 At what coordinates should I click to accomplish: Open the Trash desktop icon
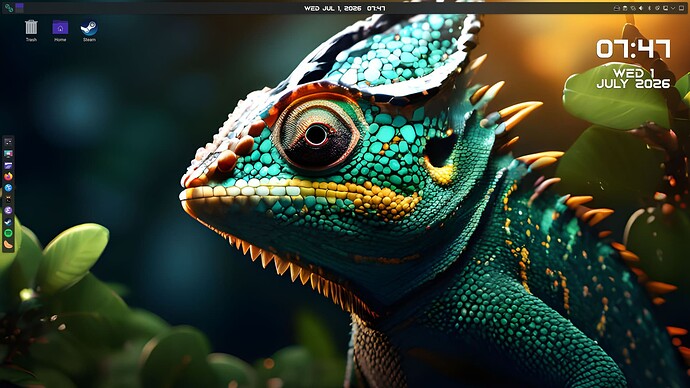coord(31,30)
